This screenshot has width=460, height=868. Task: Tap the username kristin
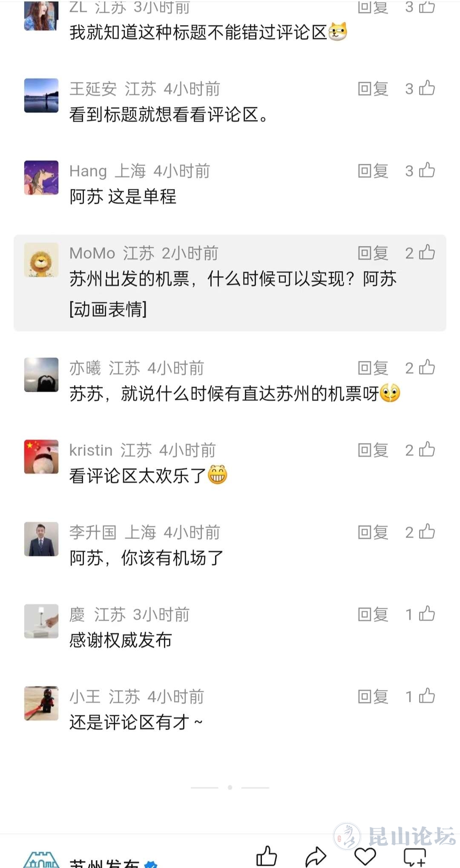coord(91,450)
